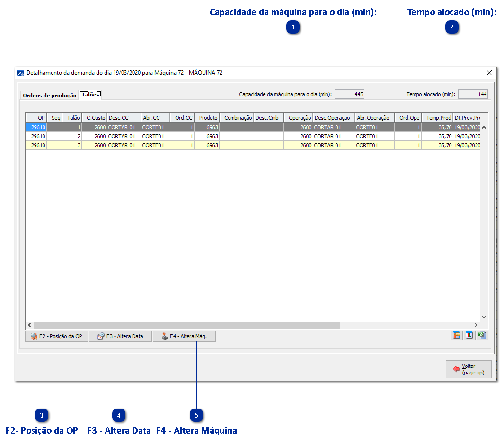Click the Desc.Operaçao column header
This screenshot has width=504, height=444.
point(334,118)
